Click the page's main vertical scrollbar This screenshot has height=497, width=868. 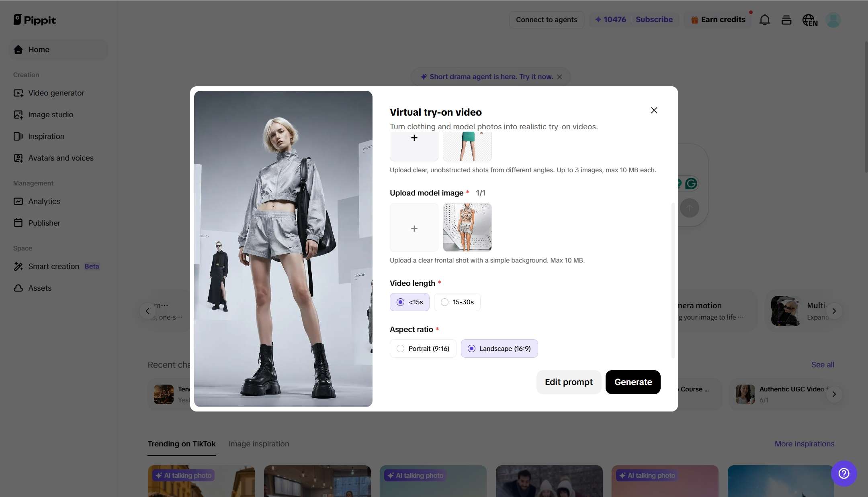(x=866, y=107)
